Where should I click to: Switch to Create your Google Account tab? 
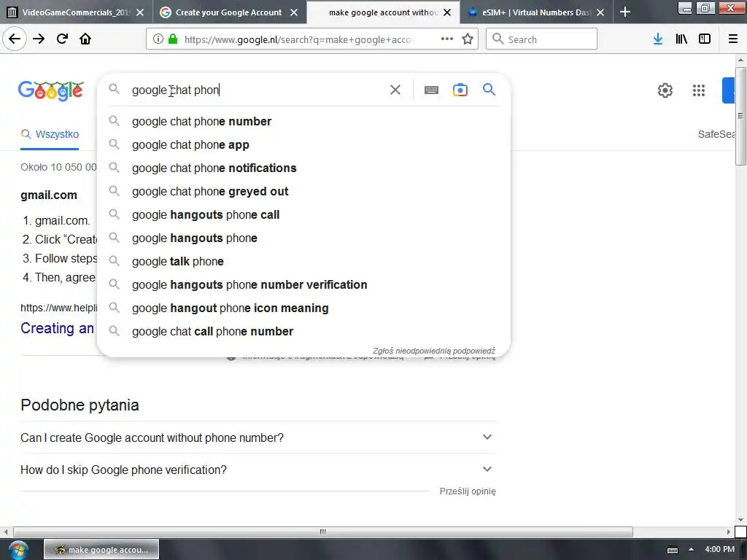tap(228, 12)
